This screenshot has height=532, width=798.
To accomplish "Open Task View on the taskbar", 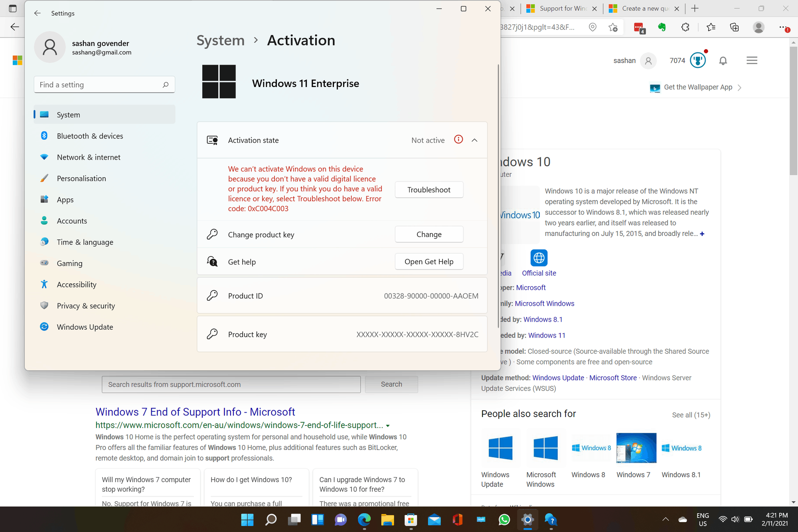I will [294, 520].
